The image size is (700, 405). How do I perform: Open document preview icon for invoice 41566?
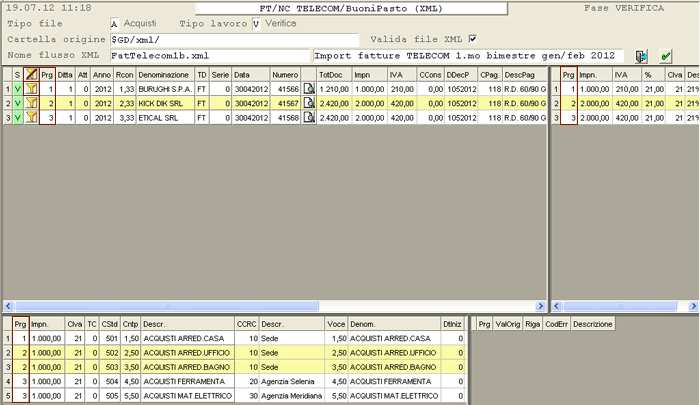tap(309, 89)
